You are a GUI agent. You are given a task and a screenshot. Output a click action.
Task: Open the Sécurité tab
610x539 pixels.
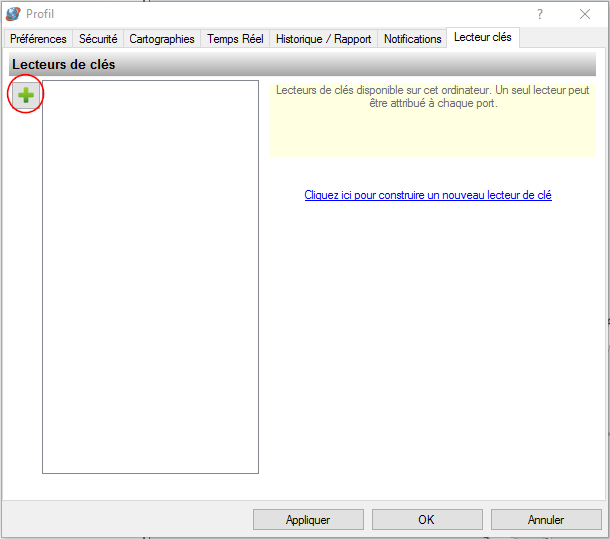pyautogui.click(x=98, y=39)
